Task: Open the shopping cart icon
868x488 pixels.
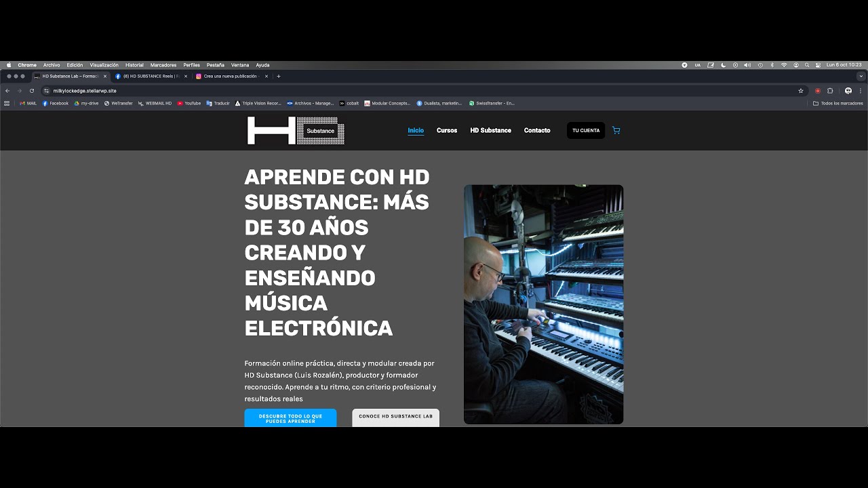Action: point(616,130)
